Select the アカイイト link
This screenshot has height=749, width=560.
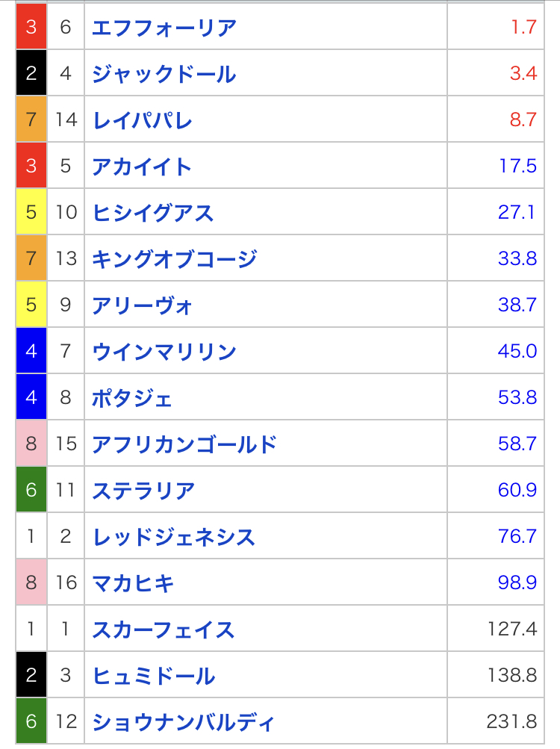pos(142,166)
